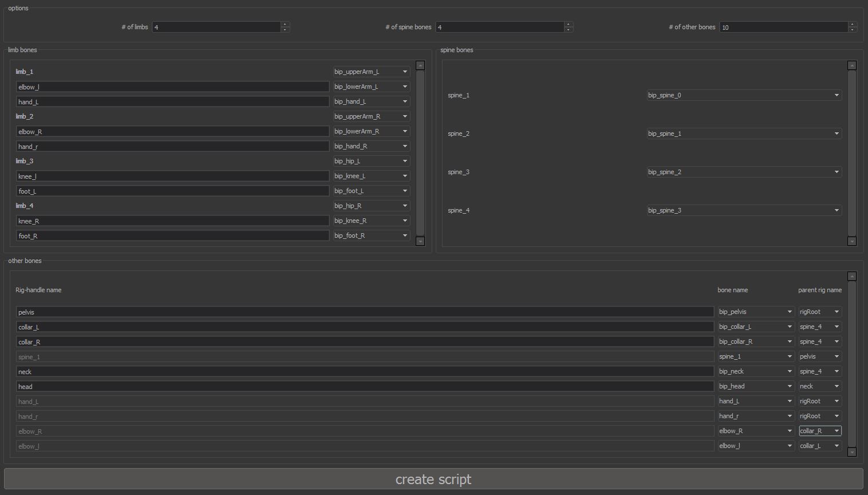
Task: Open the bip_upperArm_L dropdown for limb_1
Action: [x=372, y=72]
